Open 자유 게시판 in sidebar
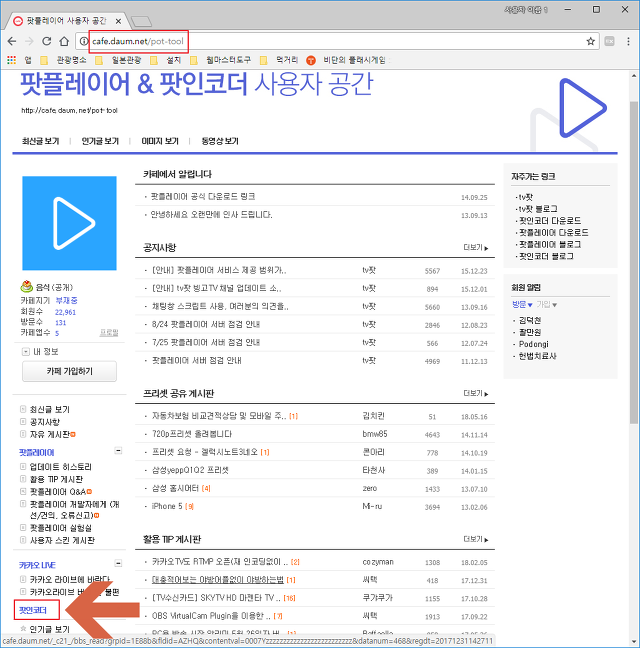 pos(50,434)
